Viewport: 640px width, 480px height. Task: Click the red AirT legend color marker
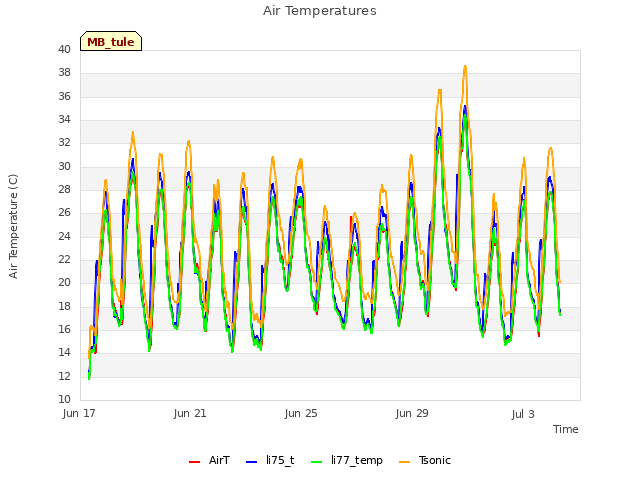[194, 461]
